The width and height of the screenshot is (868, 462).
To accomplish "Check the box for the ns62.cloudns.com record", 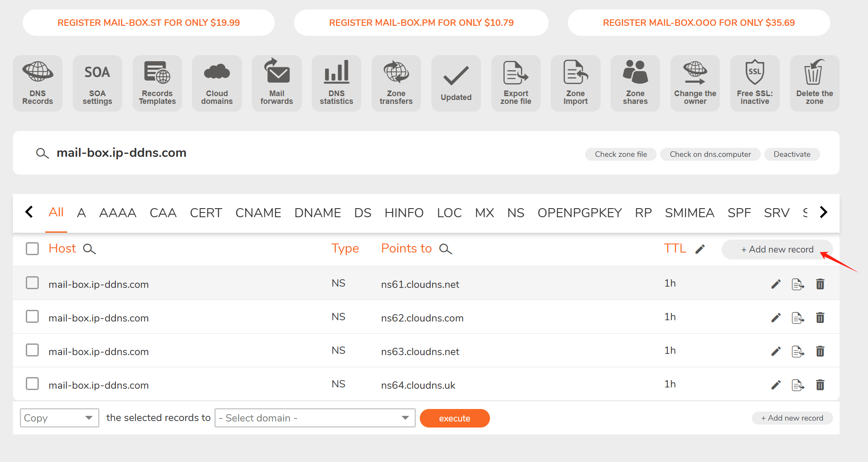I will (32, 317).
